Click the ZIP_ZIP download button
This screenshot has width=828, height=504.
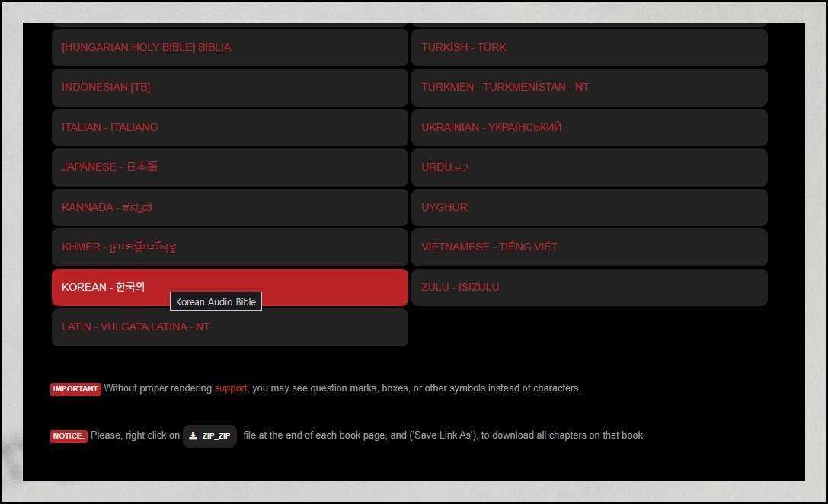(209, 436)
